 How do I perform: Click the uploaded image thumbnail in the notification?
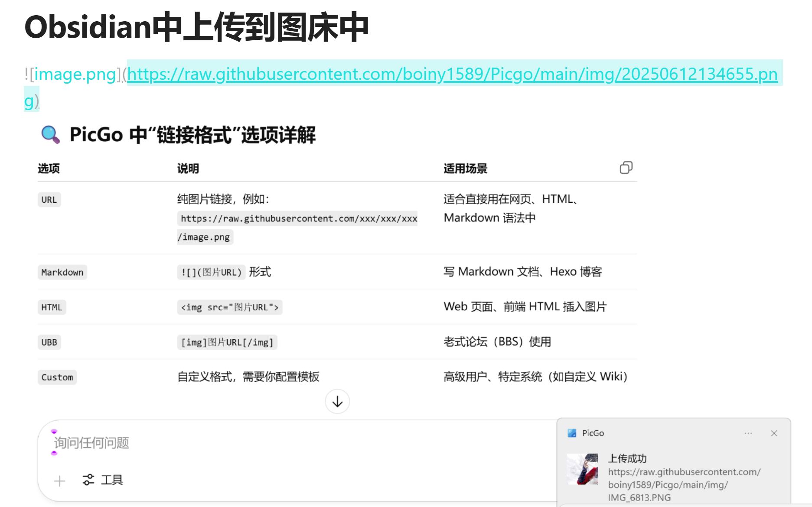click(582, 469)
